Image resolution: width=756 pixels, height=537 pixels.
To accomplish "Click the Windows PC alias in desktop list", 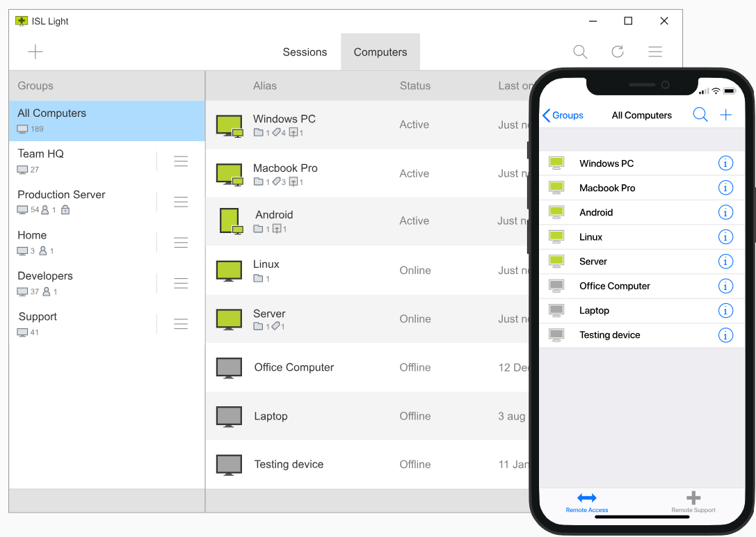I will [284, 119].
